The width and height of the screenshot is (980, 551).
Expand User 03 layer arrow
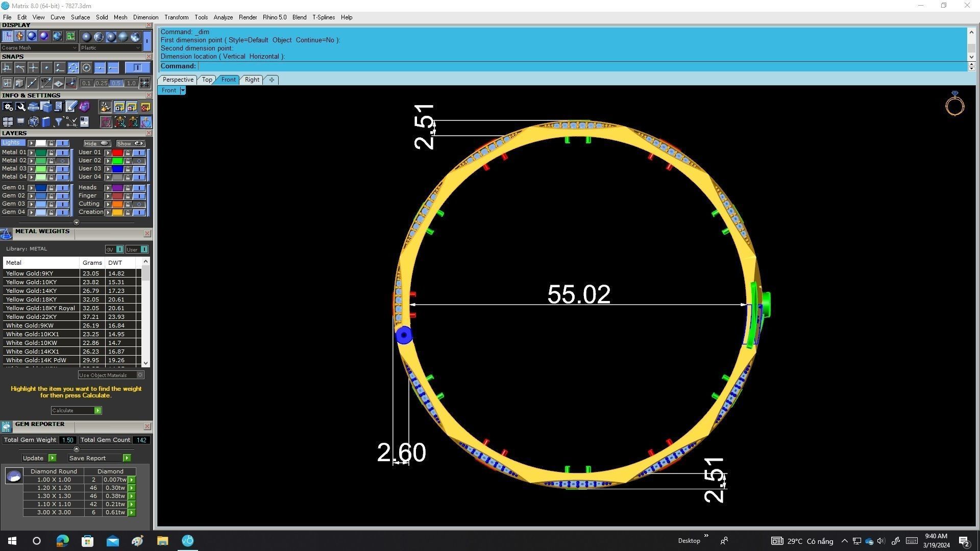pyautogui.click(x=108, y=169)
